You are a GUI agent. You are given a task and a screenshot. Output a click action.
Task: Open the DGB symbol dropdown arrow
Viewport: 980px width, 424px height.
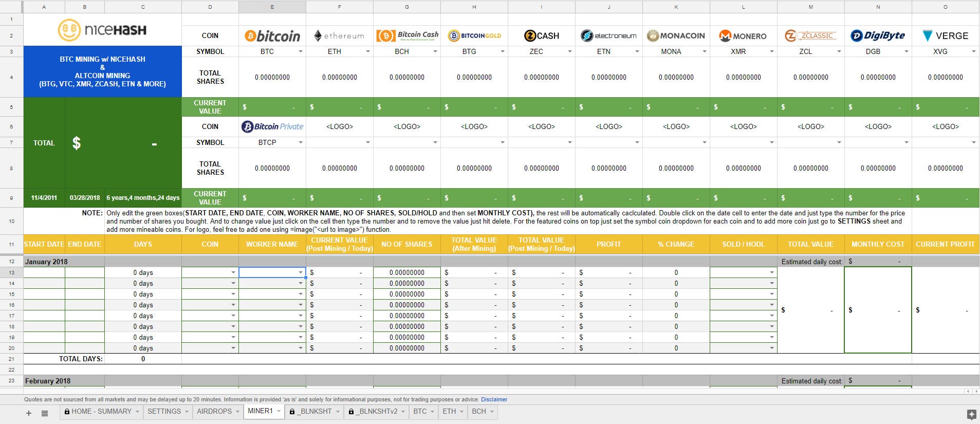coord(907,51)
